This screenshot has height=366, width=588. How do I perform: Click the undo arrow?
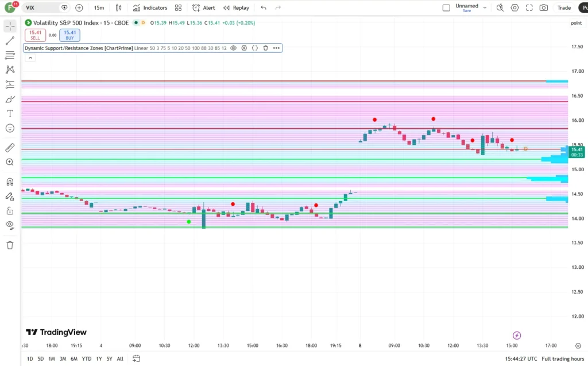point(264,7)
